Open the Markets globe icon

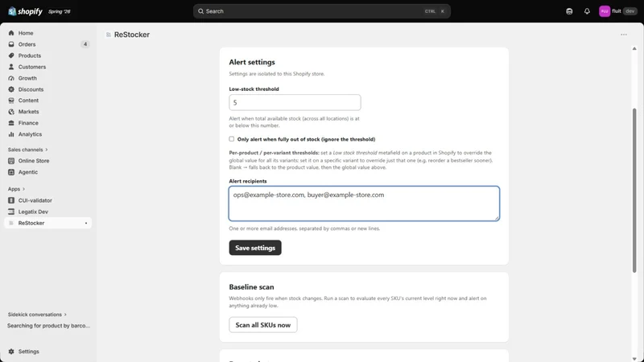11,112
